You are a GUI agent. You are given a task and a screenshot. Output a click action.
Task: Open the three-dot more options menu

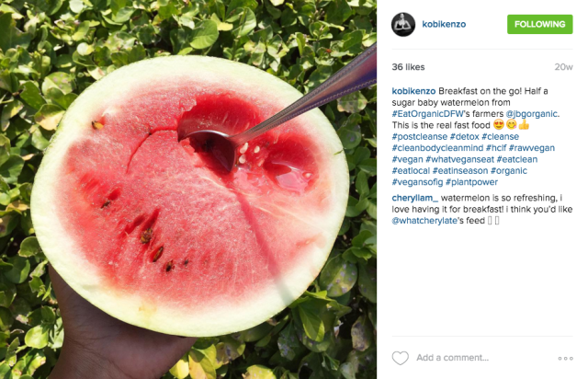tap(566, 359)
